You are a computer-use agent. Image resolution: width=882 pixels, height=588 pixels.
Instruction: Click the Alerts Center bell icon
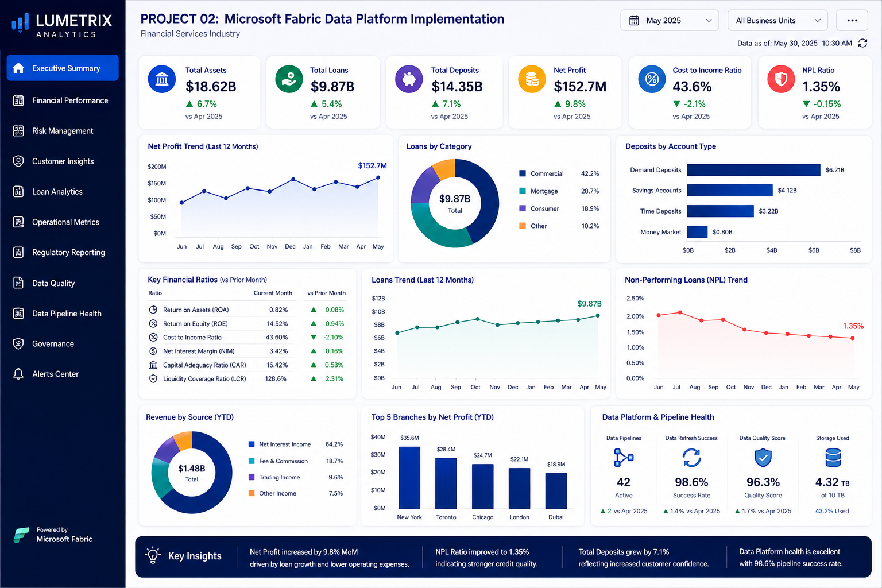pos(18,374)
